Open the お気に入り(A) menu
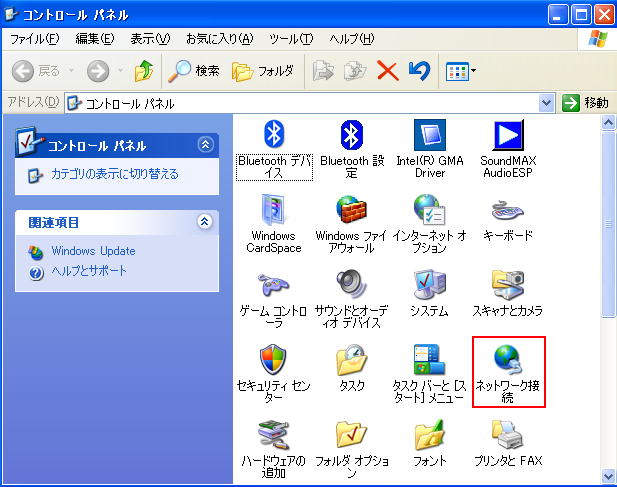 click(x=220, y=39)
